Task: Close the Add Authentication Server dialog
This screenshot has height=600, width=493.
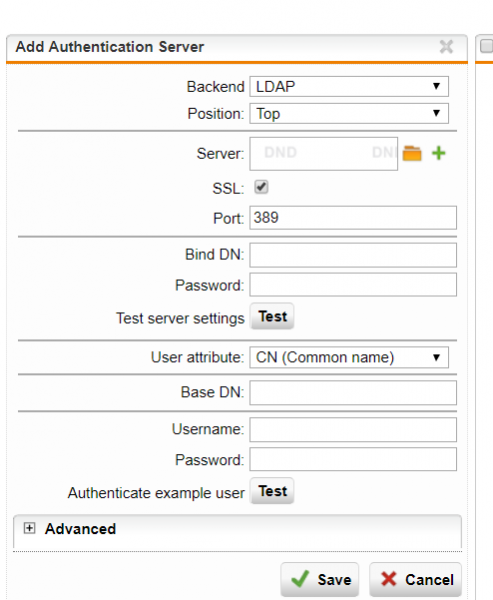Action: pyautogui.click(x=446, y=47)
